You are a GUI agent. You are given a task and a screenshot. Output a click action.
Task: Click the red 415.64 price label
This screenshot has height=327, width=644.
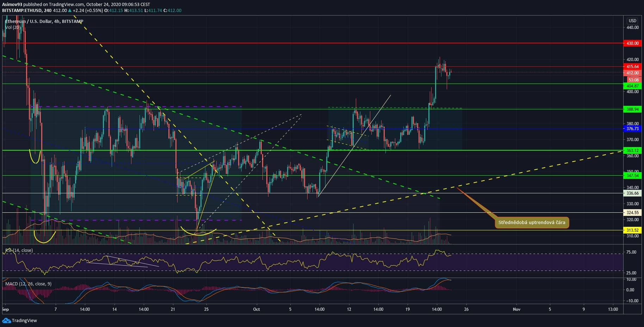[632, 67]
